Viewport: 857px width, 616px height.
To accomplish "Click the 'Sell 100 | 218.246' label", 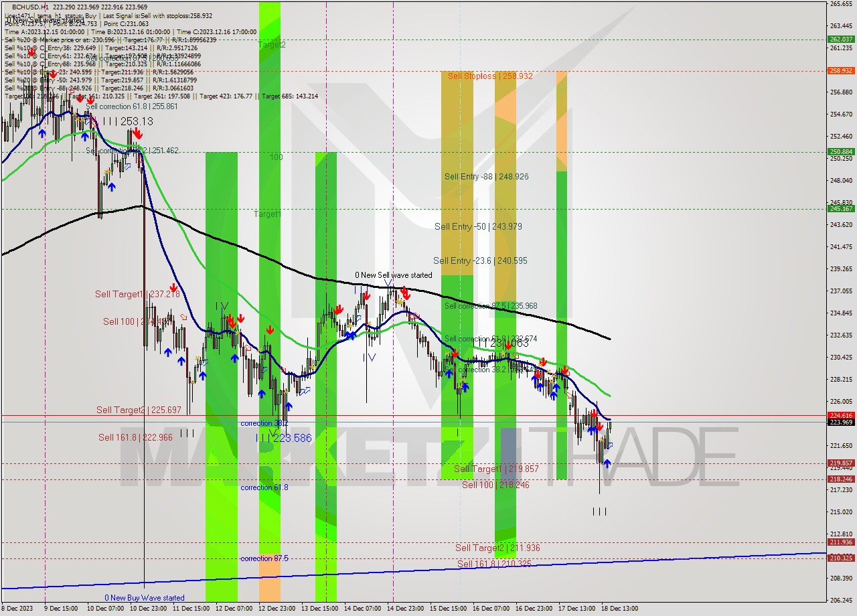I will click(495, 485).
